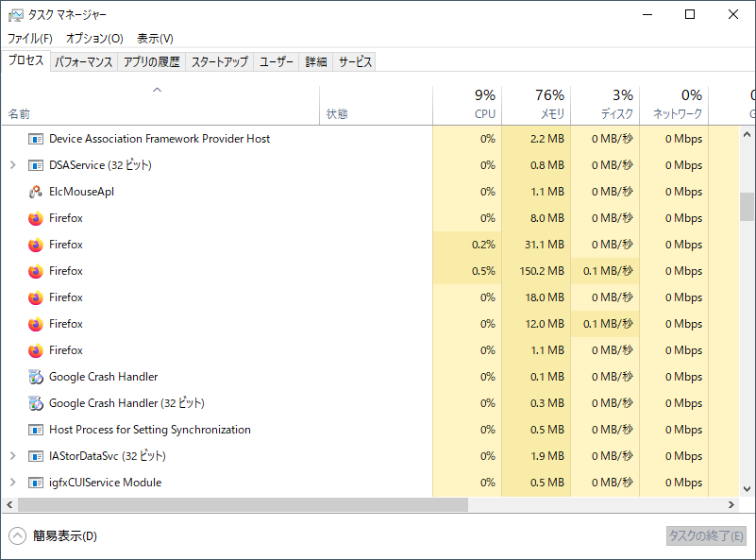Click the 12.0 MB memory value
The image size is (756, 560).
click(x=545, y=324)
